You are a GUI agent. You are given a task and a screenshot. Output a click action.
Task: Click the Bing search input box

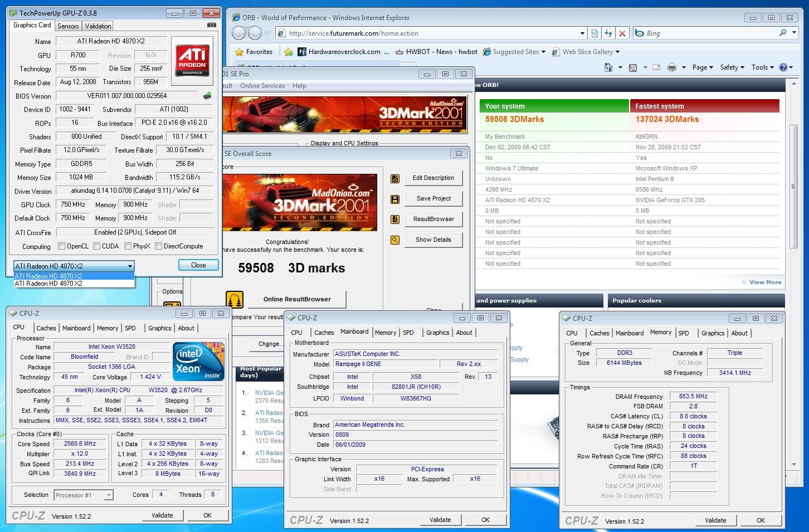(x=710, y=33)
